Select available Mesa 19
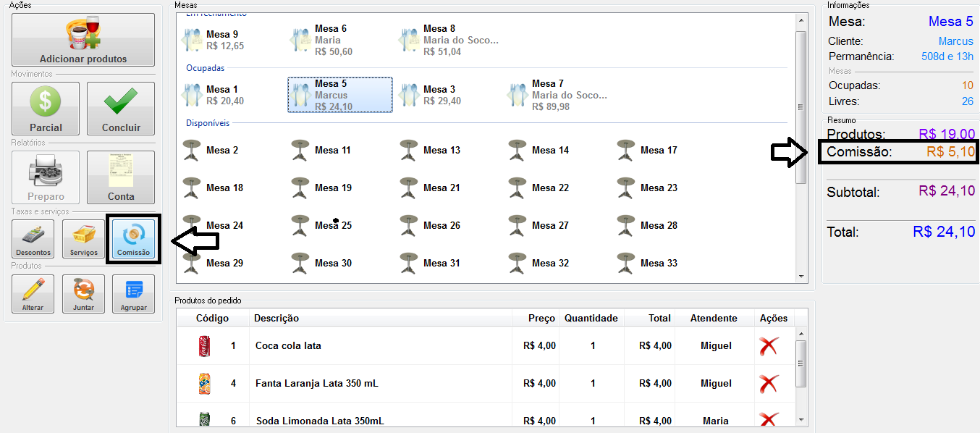Screen dimensions: 980x433 tap(322, 188)
